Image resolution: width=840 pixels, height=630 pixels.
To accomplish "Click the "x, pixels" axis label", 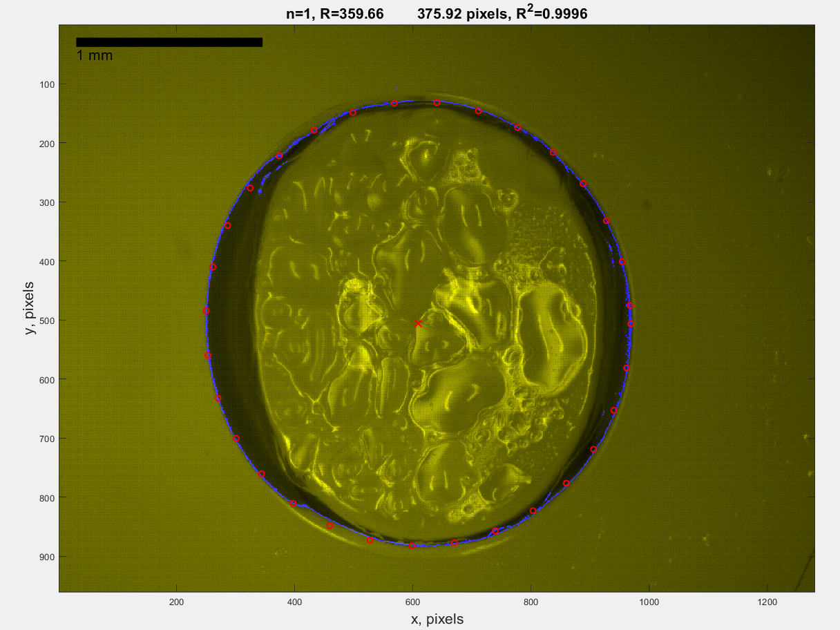I will [437, 619].
